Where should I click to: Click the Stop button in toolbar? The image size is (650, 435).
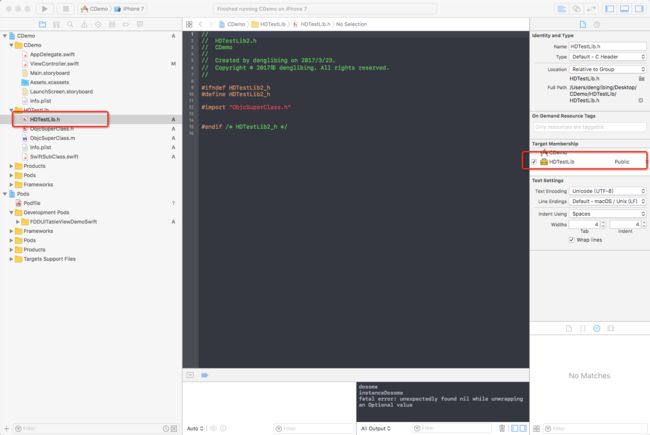(x=65, y=9)
